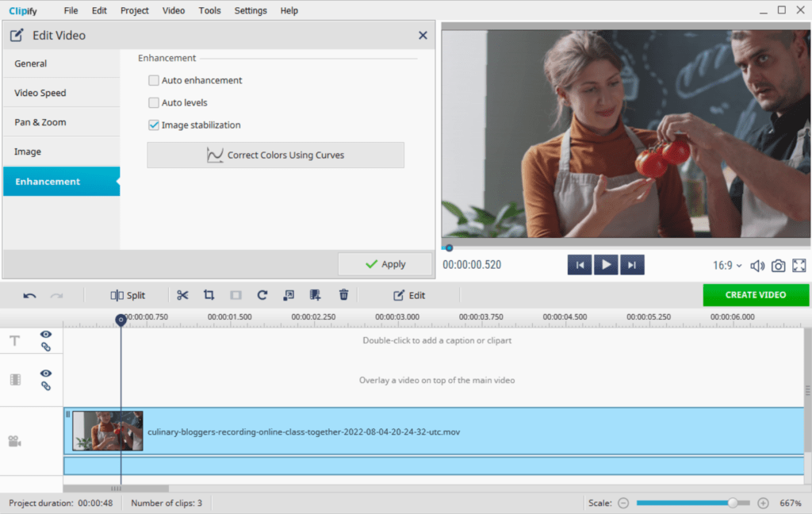This screenshot has height=514, width=812.
Task: Select the crop tool icon
Action: (209, 295)
